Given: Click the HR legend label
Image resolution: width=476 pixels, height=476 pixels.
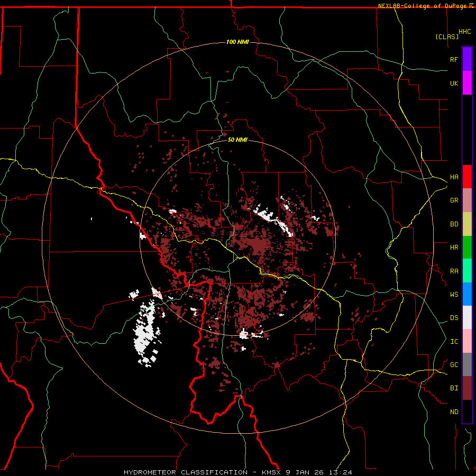Looking at the screenshot, I should 454,248.
